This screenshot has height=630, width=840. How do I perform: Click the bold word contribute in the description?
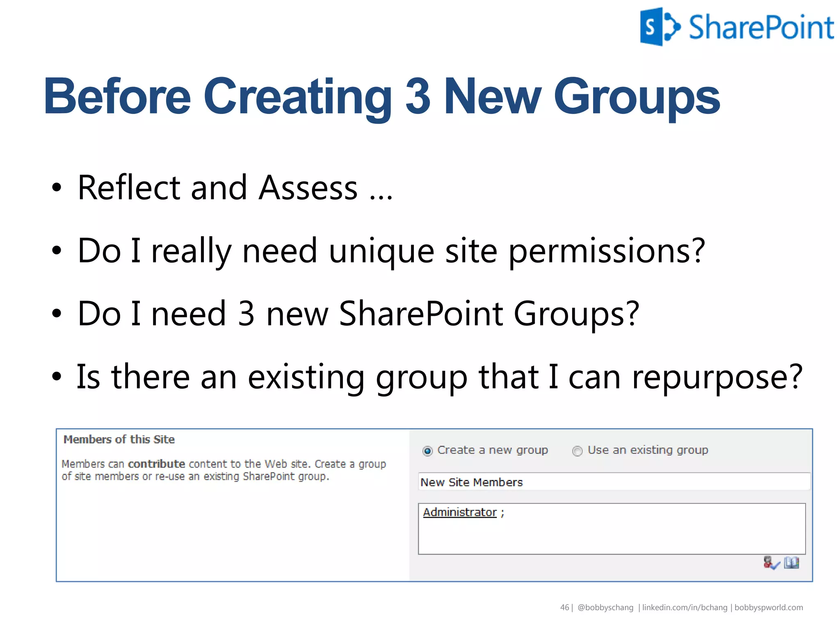pos(156,464)
